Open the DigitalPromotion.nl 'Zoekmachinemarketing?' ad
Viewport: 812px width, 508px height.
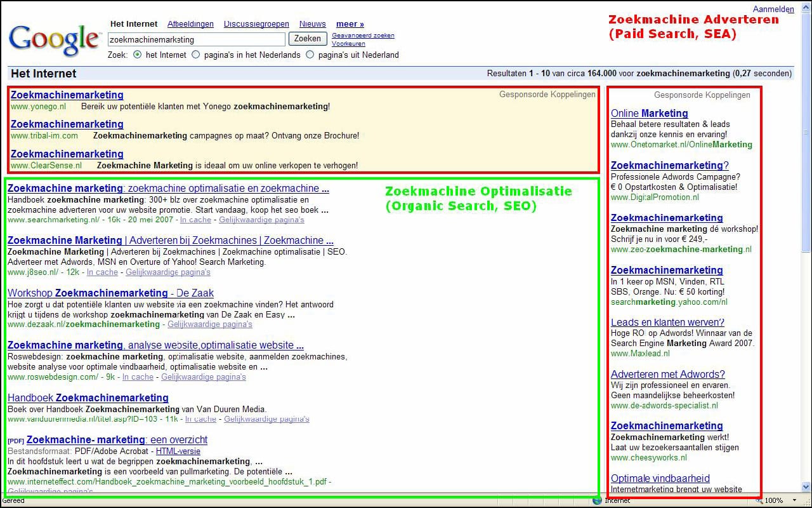click(x=669, y=166)
